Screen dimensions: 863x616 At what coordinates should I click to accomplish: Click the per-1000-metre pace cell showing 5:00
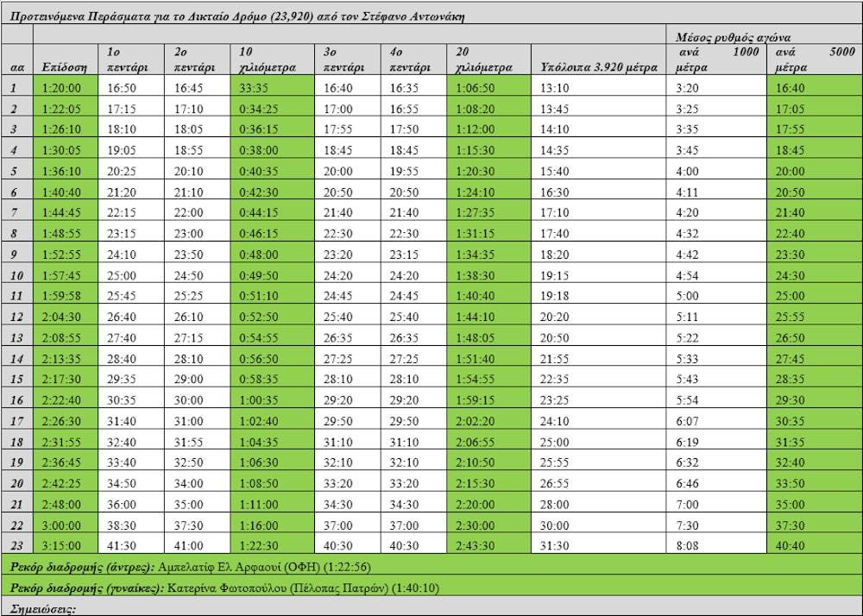715,296
